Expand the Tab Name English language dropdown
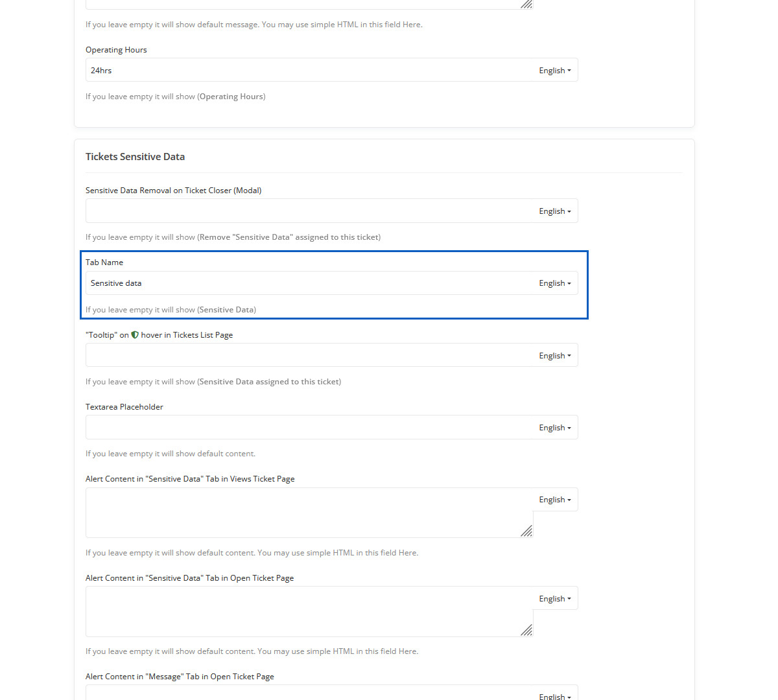Screen dimensions: 778x700 (555, 283)
